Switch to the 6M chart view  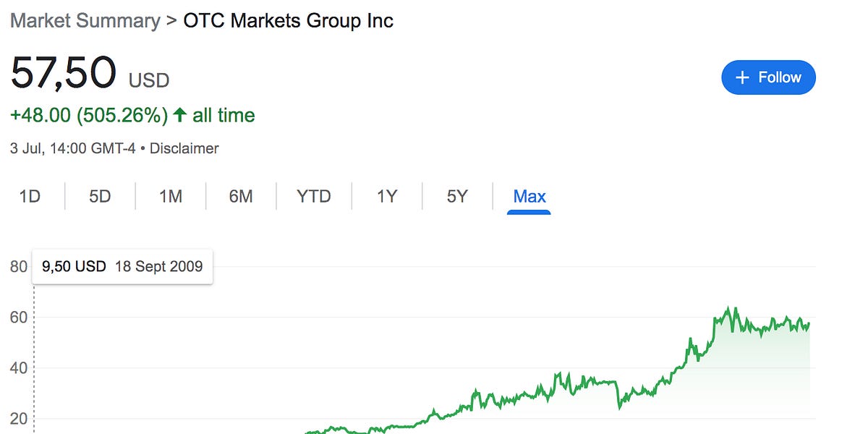tap(241, 196)
